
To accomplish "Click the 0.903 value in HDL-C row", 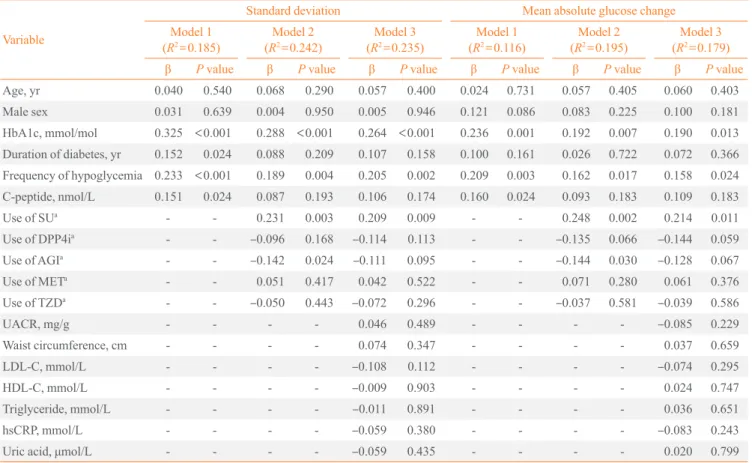I will (421, 388).
